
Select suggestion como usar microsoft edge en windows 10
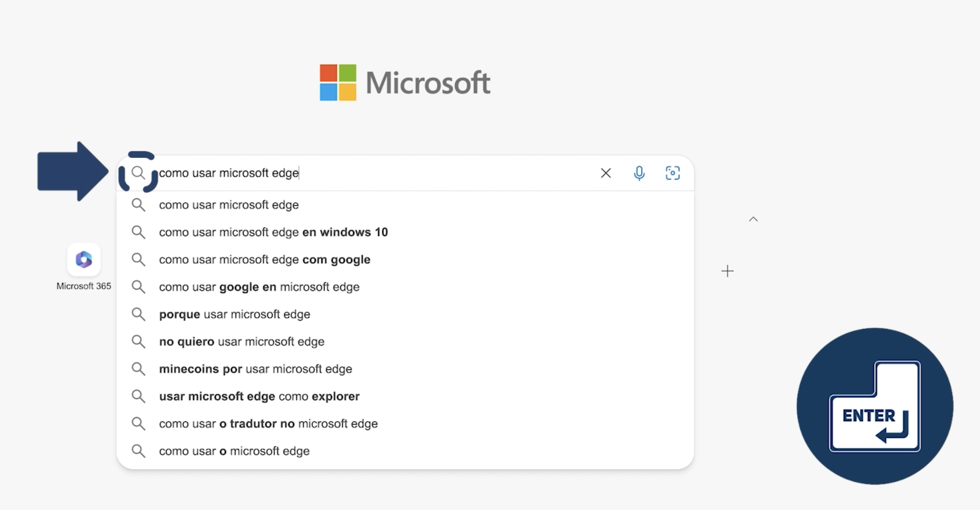coord(273,232)
